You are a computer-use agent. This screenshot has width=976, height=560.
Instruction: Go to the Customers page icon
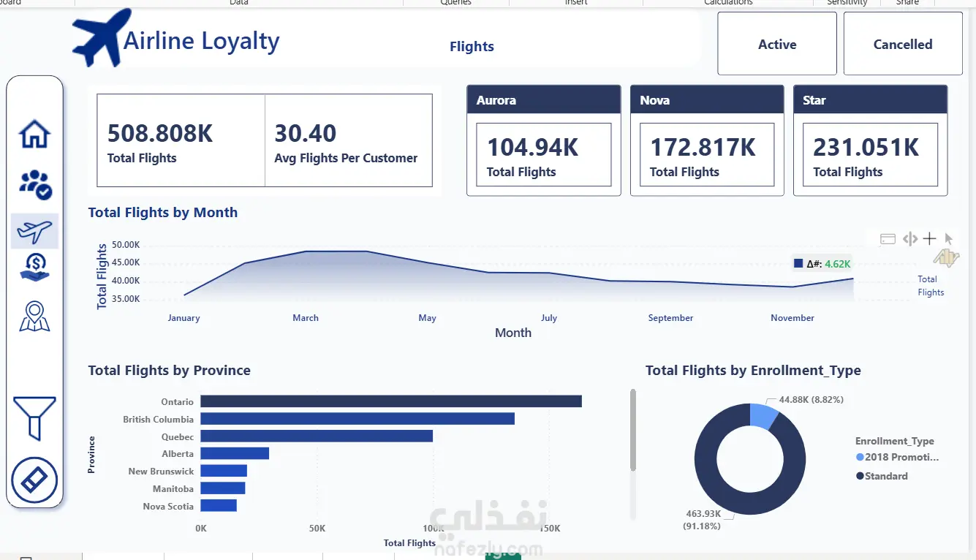point(34,184)
